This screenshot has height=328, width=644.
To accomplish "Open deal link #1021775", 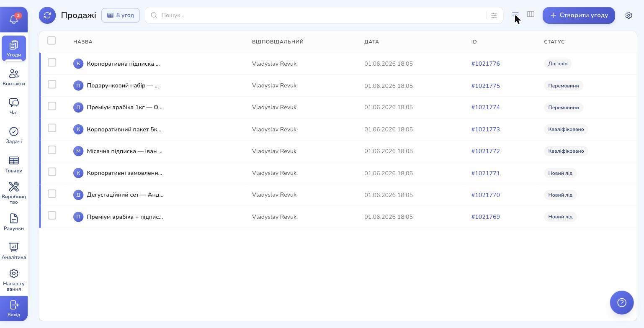I will (x=486, y=86).
